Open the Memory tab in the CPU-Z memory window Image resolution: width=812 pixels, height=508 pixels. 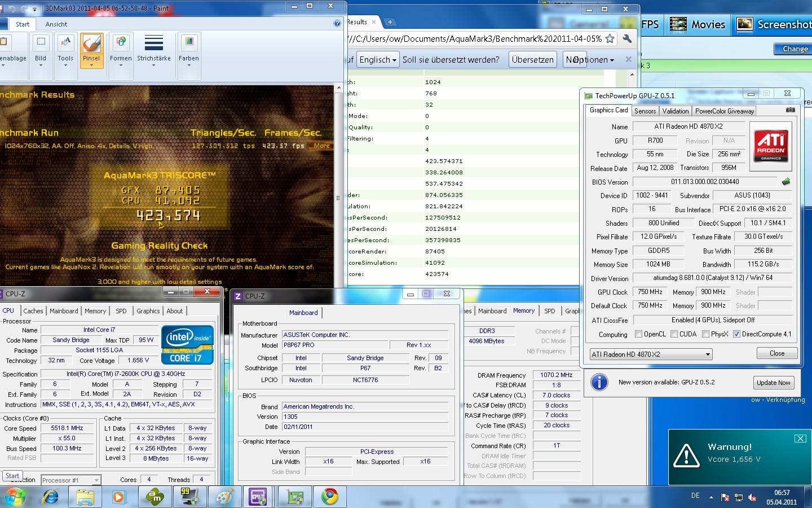pos(523,311)
